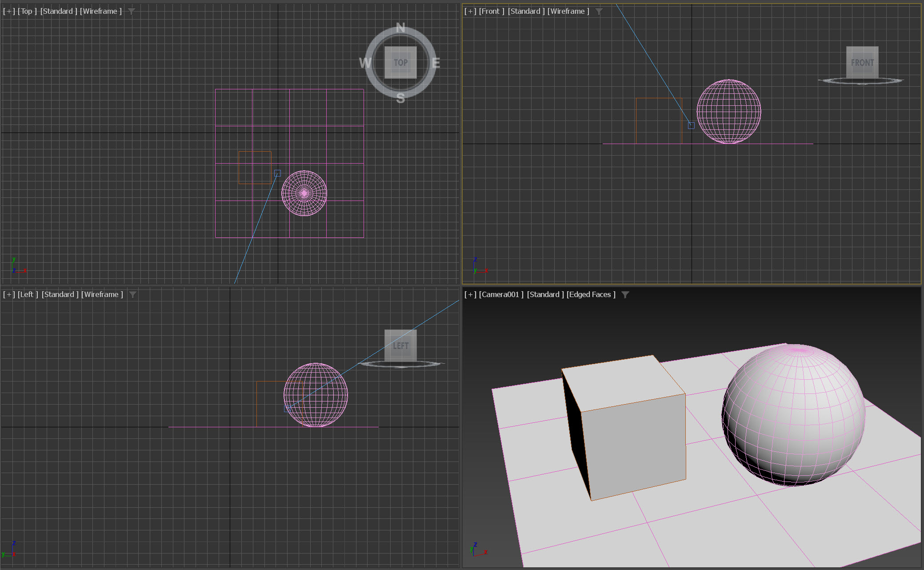Viewport: 924px width, 570px height.
Task: Click the E compass letter on ViewCube ring
Action: click(x=436, y=63)
